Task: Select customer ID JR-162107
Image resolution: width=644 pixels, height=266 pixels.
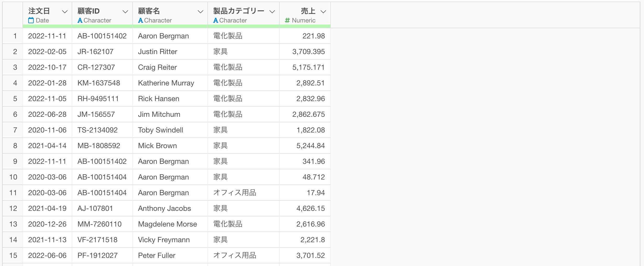Action: (95, 52)
